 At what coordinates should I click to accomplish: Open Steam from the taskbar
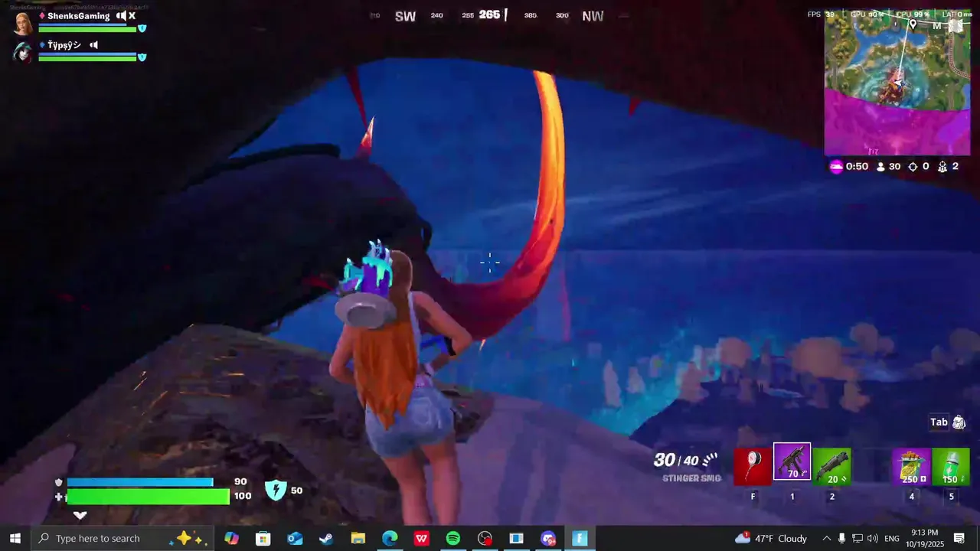point(326,539)
